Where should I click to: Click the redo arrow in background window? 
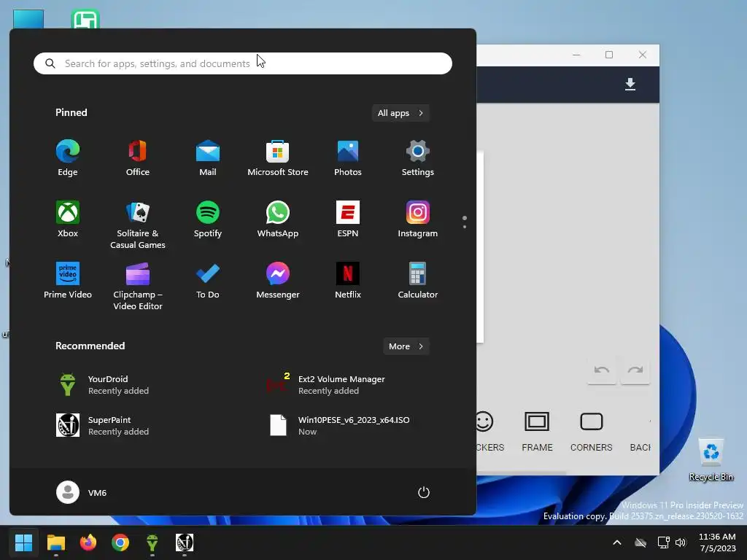coord(635,370)
